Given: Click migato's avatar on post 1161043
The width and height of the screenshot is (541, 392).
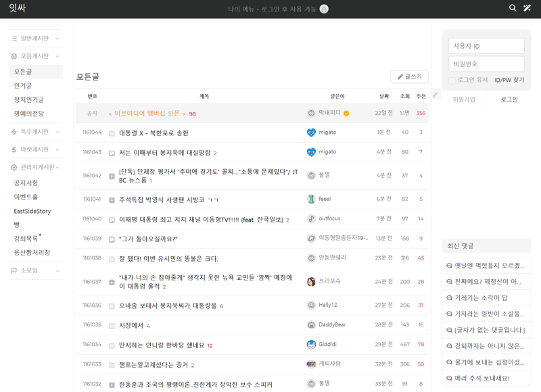Looking at the screenshot, I should 311,152.
